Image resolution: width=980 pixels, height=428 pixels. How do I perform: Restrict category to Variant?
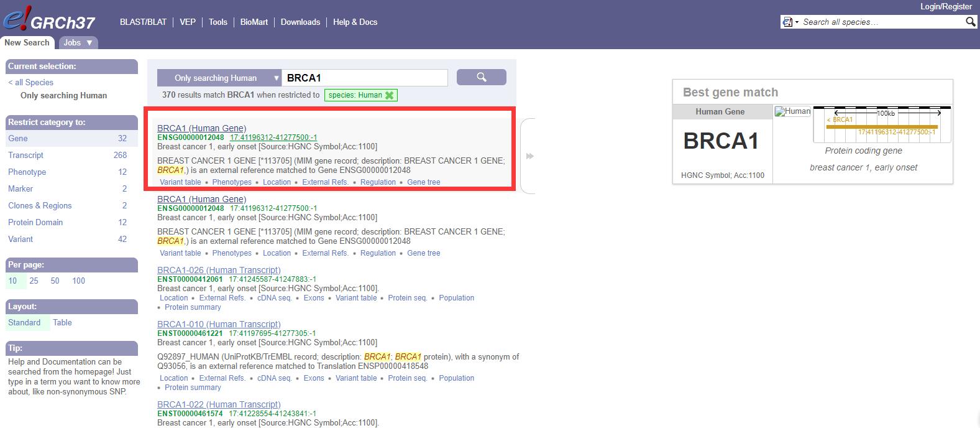pyautogui.click(x=71, y=239)
